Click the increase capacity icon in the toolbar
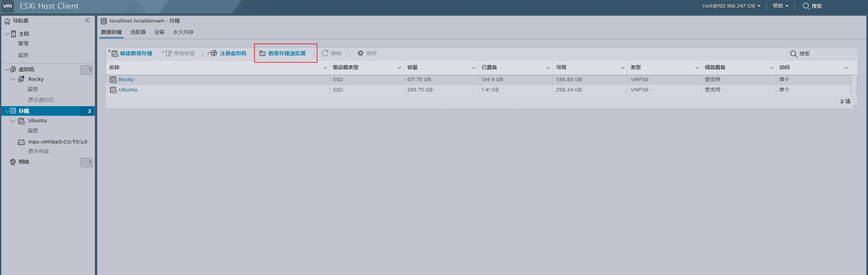Viewport: 868px width, 275px height. pos(167,53)
